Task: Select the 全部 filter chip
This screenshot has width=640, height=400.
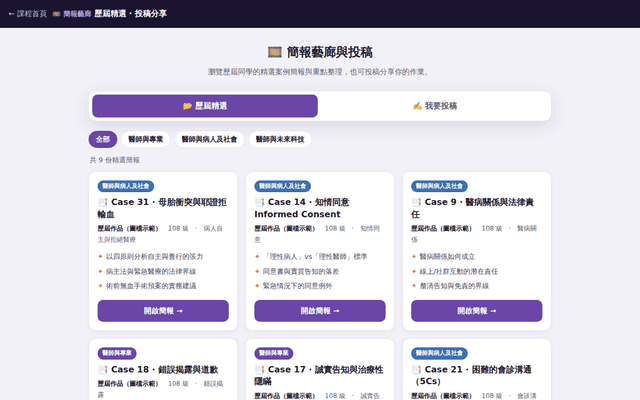Action: click(x=103, y=139)
